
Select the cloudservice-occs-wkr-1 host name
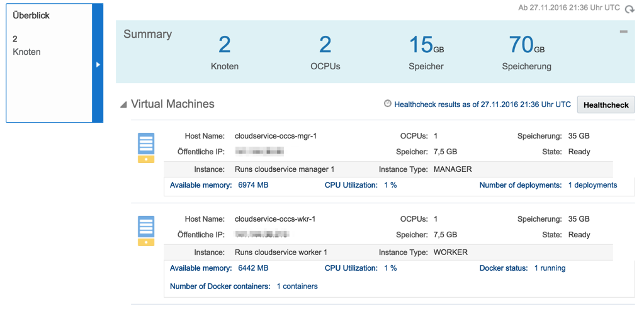(275, 219)
